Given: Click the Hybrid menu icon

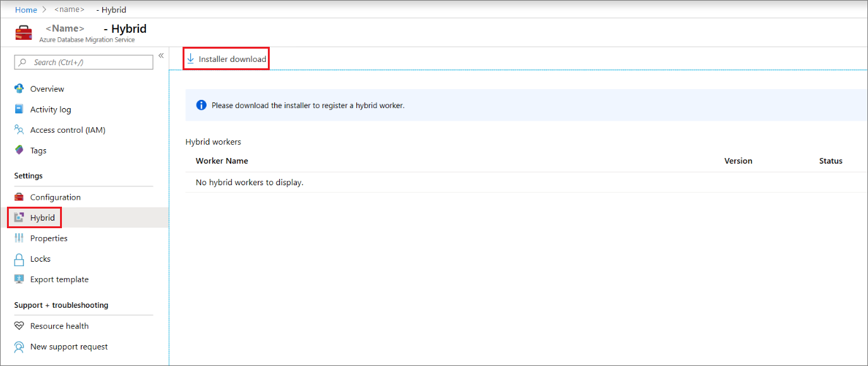Looking at the screenshot, I should click(x=19, y=217).
